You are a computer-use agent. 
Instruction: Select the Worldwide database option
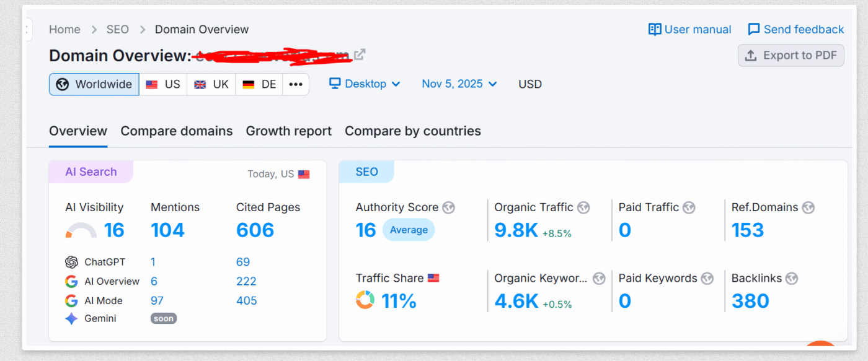(x=94, y=84)
